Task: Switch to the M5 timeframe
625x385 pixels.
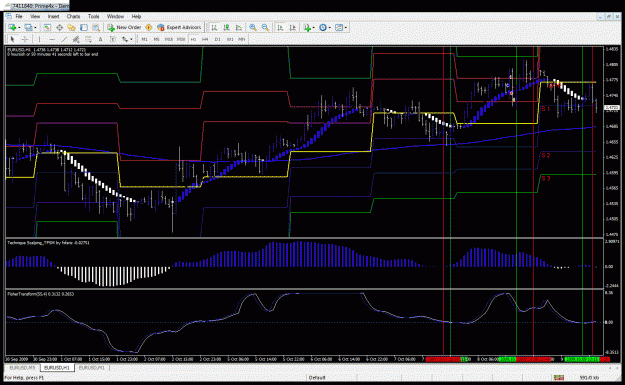Action: (156, 39)
